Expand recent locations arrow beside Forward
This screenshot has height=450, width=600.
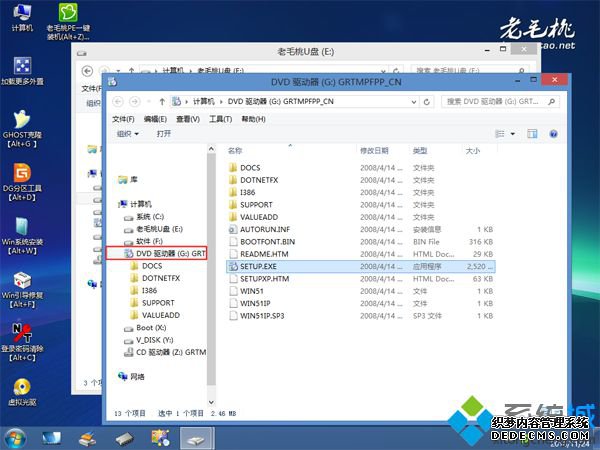coord(149,102)
